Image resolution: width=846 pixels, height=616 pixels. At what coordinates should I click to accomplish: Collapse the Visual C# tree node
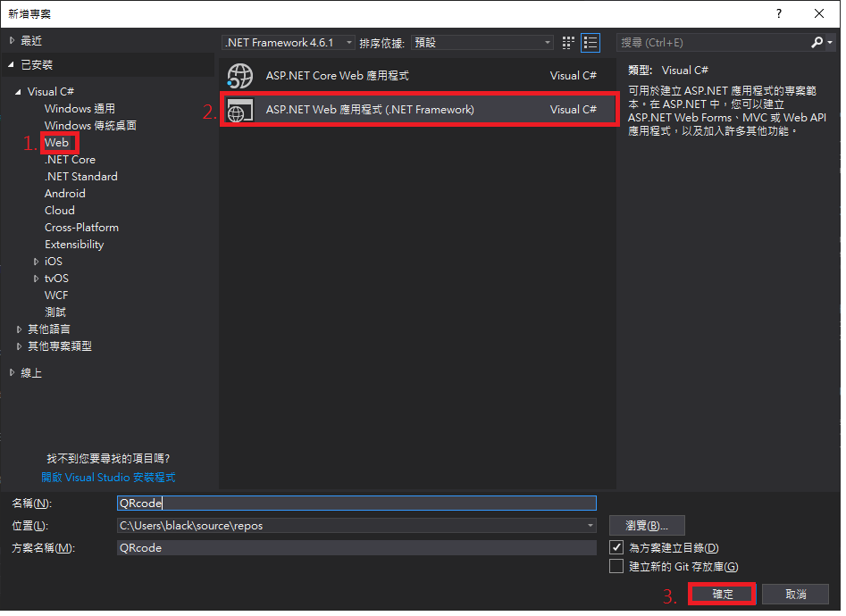point(19,92)
